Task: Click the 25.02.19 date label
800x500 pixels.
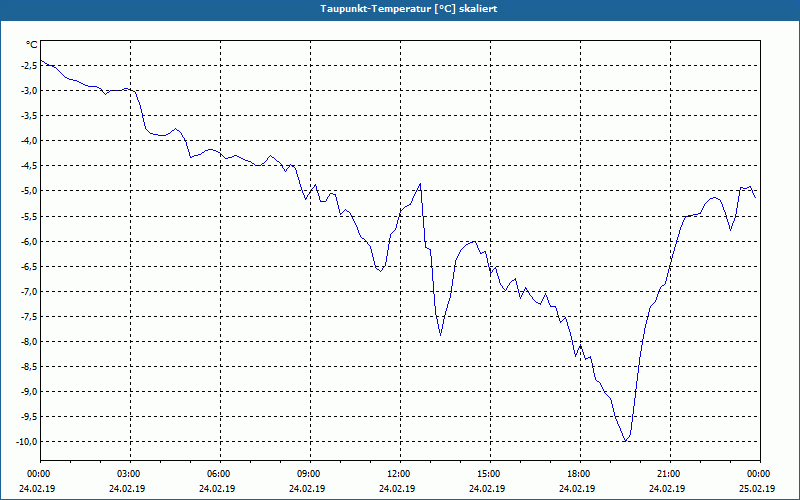Action: coord(757,488)
